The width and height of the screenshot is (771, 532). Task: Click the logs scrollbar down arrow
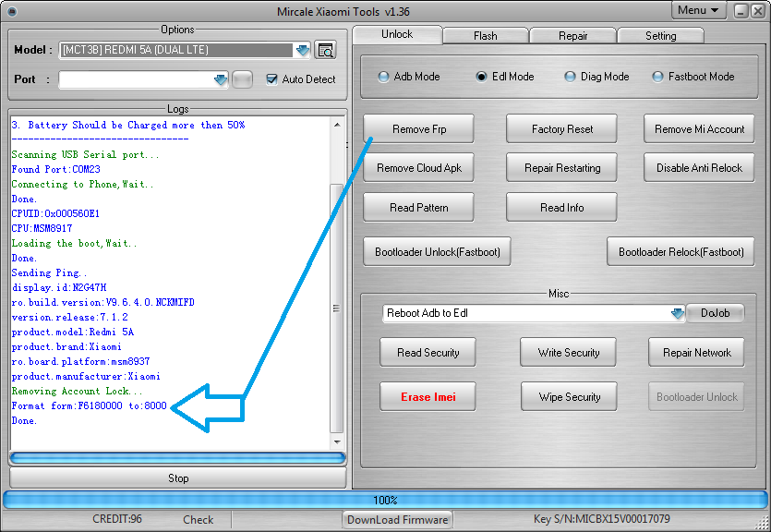(x=337, y=442)
